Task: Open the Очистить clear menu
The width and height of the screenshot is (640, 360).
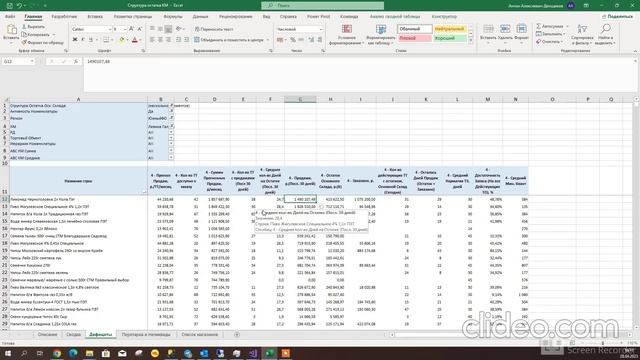Action: click(549, 42)
